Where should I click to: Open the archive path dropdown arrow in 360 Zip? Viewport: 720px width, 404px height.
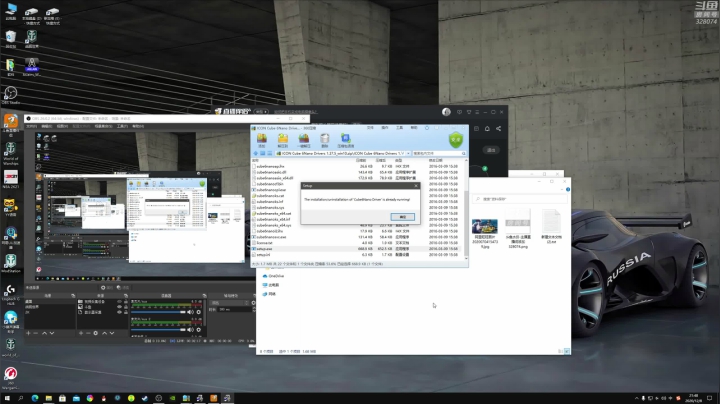click(x=408, y=153)
